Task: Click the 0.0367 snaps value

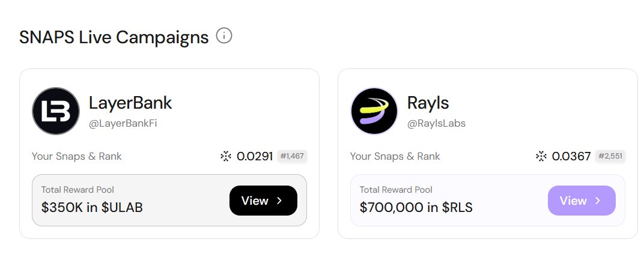Action: point(571,157)
